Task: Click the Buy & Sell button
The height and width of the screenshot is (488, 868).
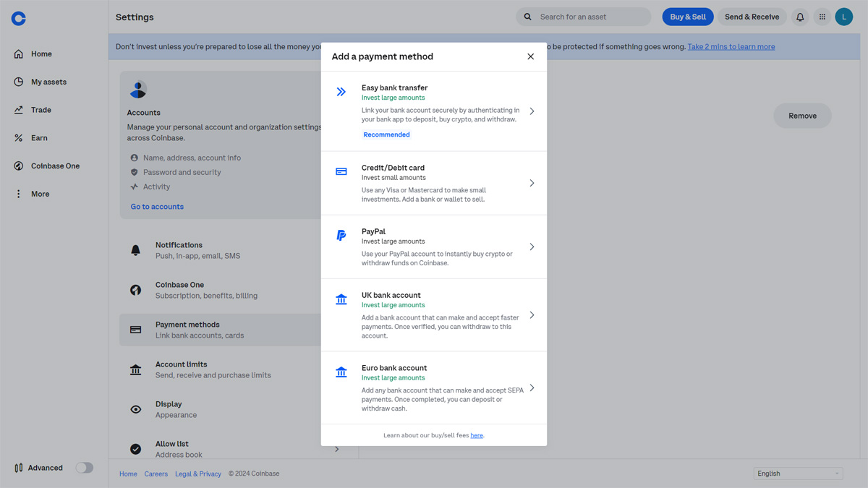Action: 688,17
